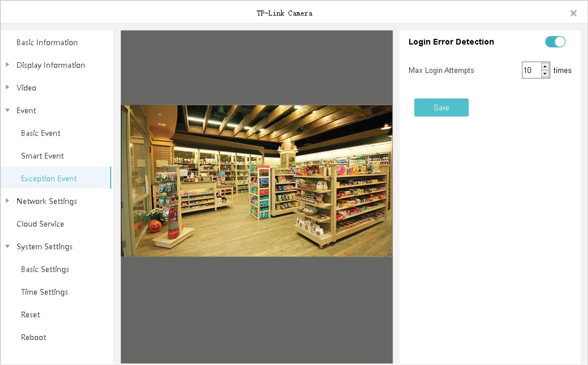Go to Smart Event settings

[42, 156]
